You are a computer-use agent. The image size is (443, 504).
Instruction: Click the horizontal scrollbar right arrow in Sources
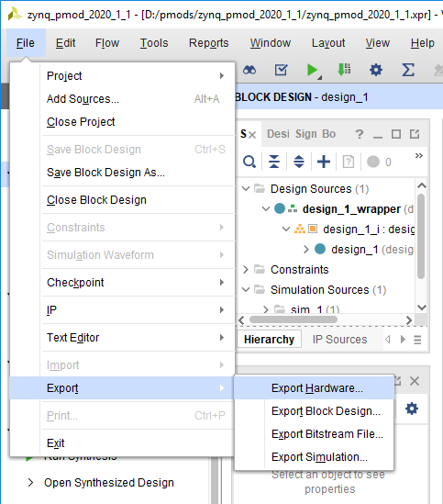pyautogui.click(x=409, y=319)
